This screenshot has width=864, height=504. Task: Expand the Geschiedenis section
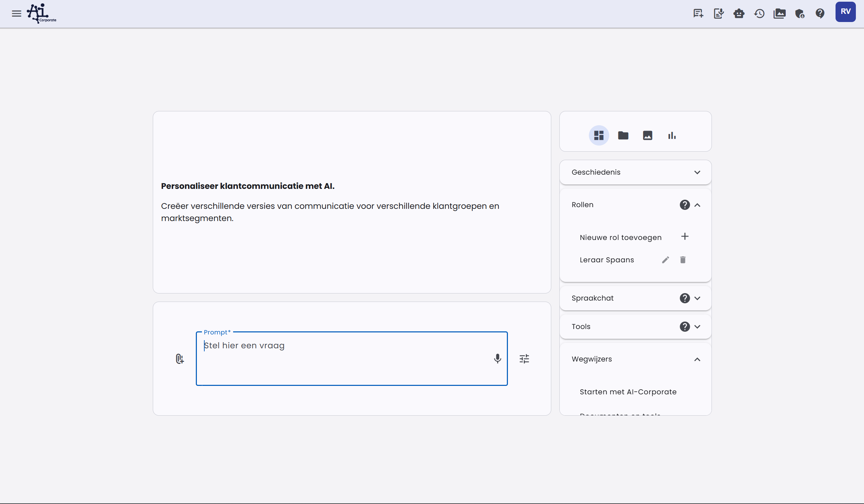coord(697,172)
